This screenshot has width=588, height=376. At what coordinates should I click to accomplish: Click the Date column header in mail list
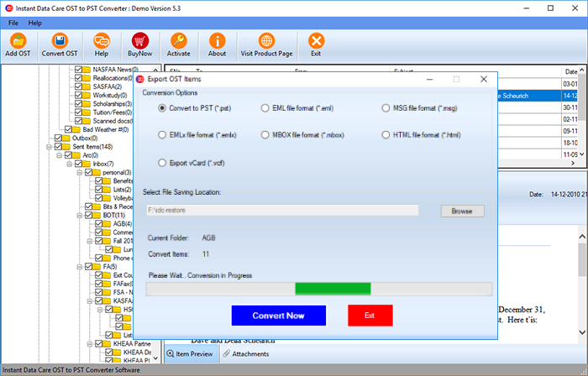tap(570, 71)
